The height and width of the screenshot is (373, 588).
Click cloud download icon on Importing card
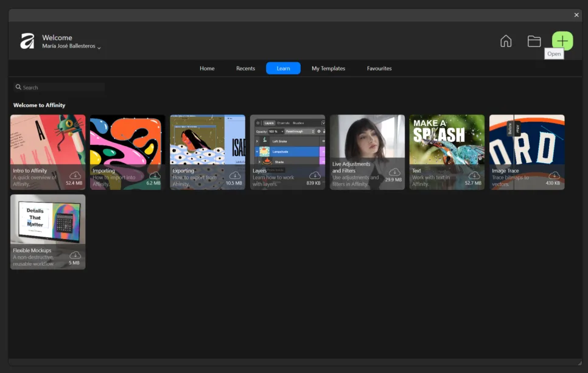click(155, 175)
